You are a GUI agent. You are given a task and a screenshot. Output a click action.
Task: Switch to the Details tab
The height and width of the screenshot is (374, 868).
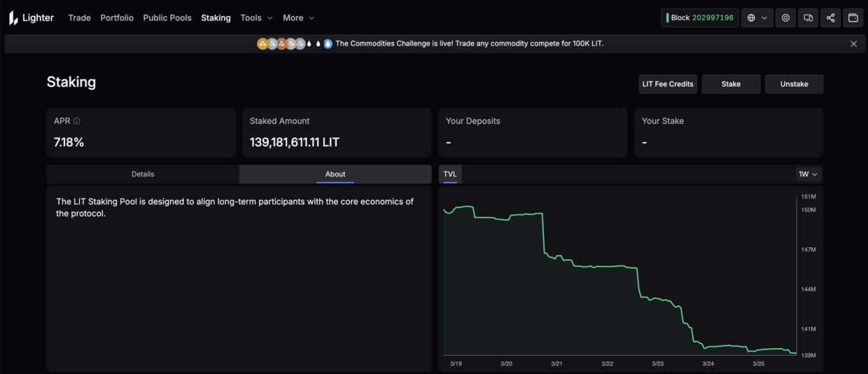pyautogui.click(x=143, y=174)
